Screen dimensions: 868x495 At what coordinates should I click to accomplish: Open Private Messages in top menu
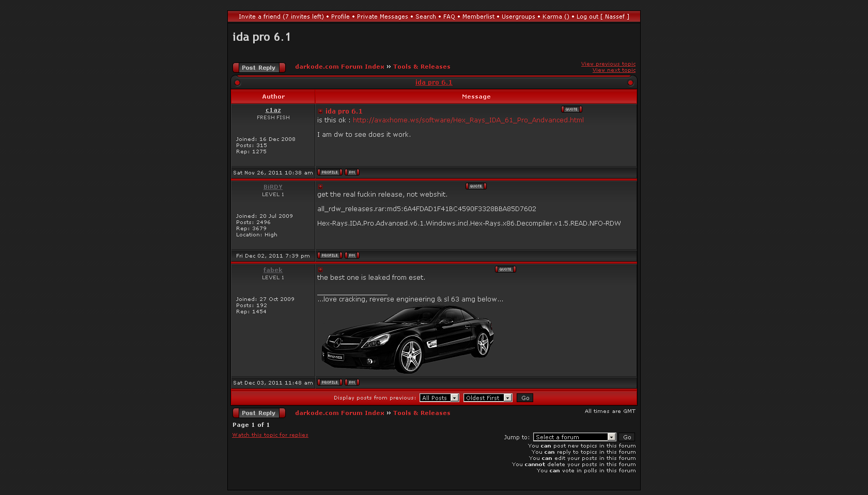point(382,17)
